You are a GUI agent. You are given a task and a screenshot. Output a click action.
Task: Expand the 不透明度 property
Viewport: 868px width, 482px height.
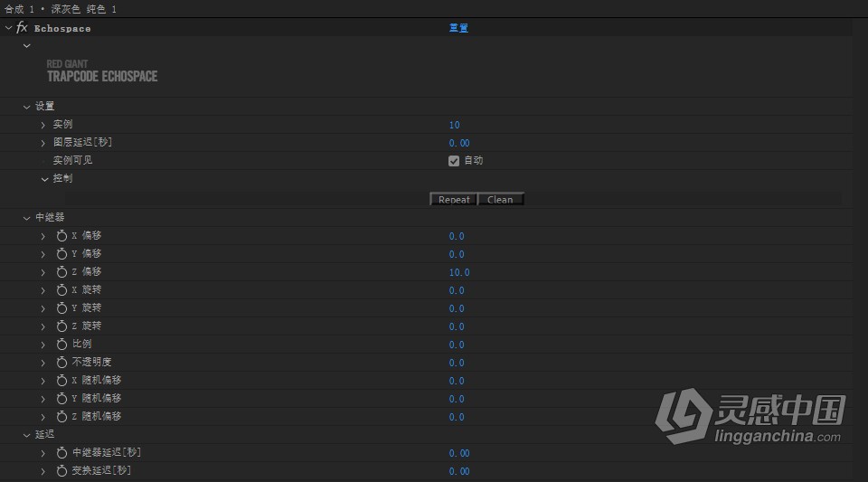(43, 363)
